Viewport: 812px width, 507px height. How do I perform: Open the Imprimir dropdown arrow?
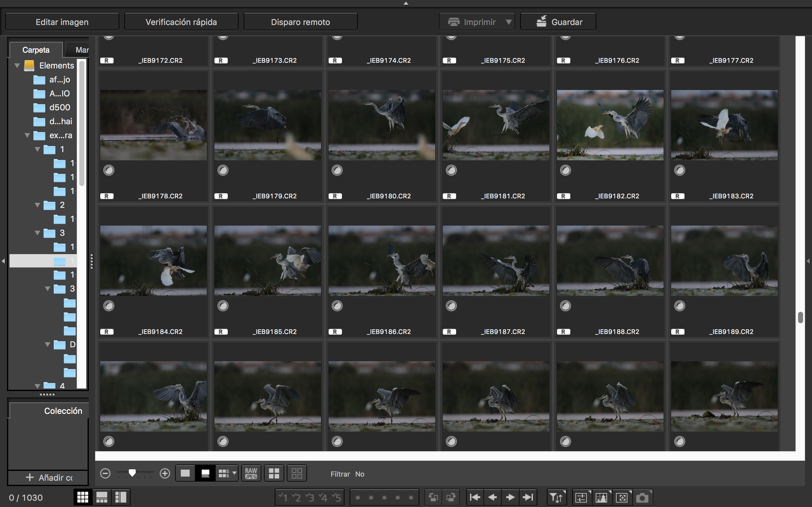tap(509, 22)
